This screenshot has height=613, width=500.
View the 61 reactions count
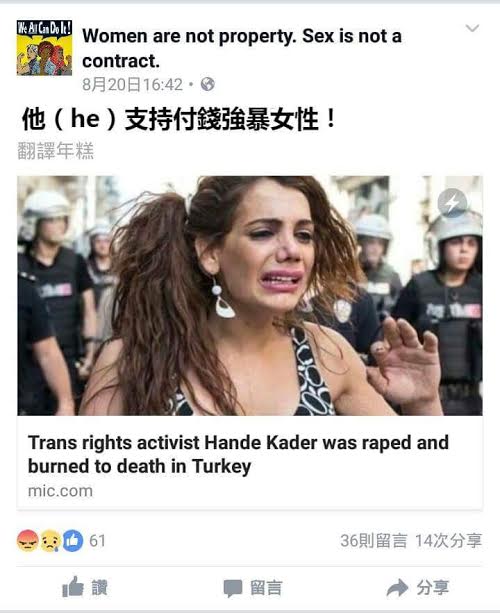[x=97, y=541]
